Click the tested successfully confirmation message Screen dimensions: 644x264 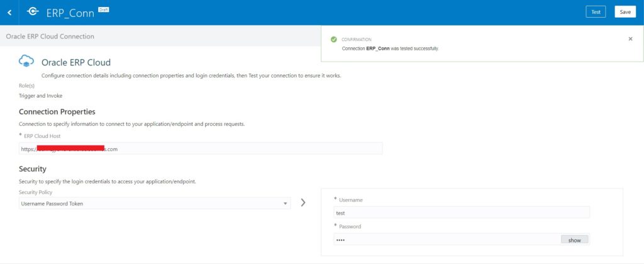coord(390,49)
